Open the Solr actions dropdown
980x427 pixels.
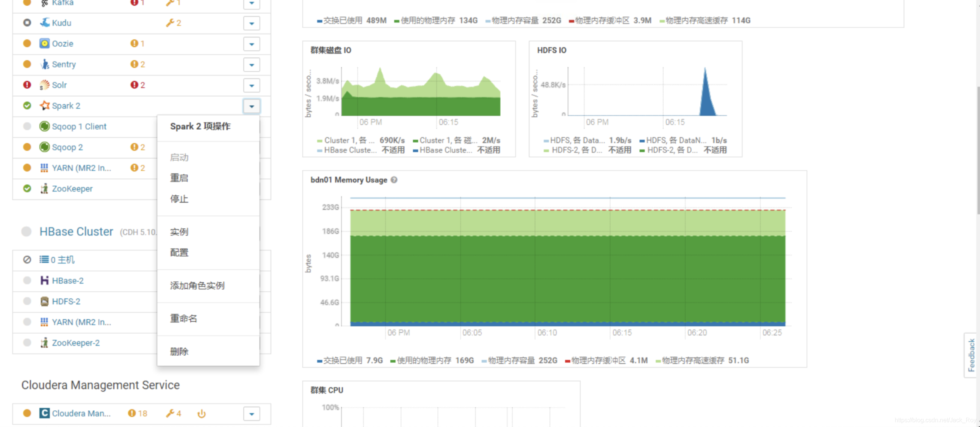pyautogui.click(x=252, y=85)
